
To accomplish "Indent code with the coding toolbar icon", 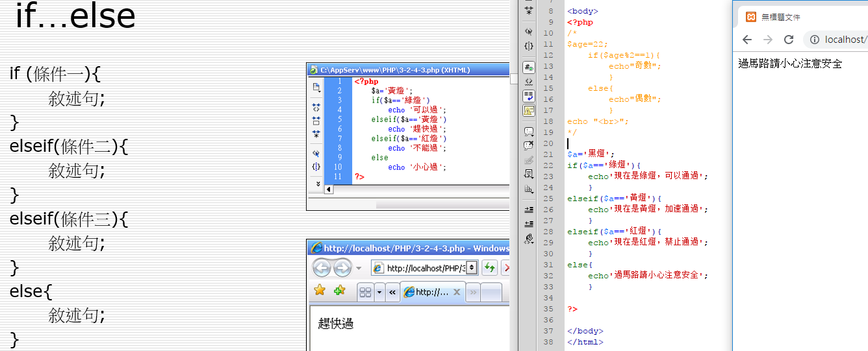I will tap(529, 210).
